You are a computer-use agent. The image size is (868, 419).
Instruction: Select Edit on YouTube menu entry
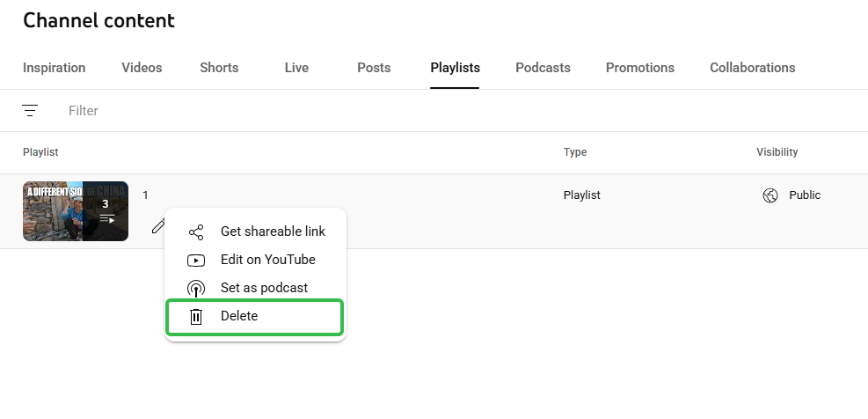256,260
